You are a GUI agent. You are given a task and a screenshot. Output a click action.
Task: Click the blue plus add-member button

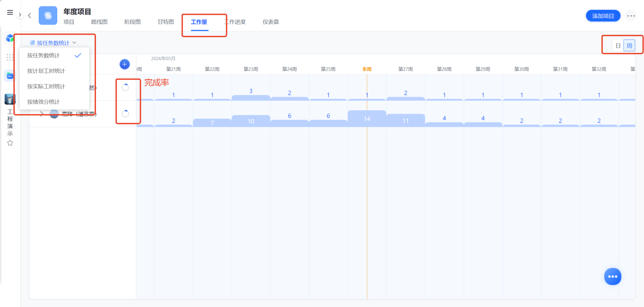point(124,64)
